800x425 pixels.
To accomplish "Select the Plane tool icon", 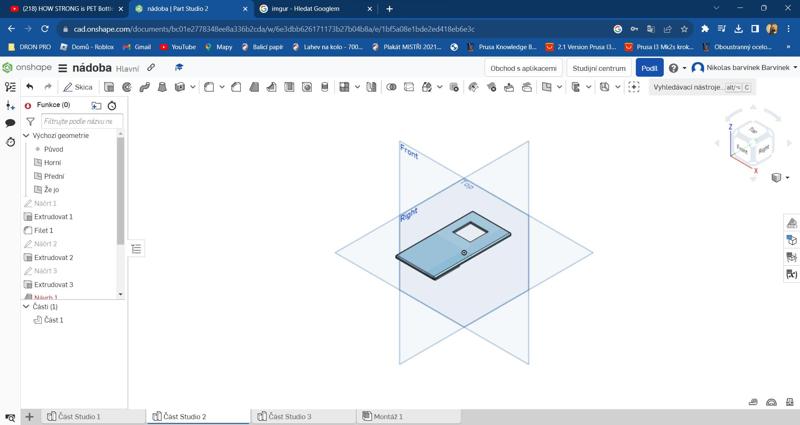I will click(547, 87).
